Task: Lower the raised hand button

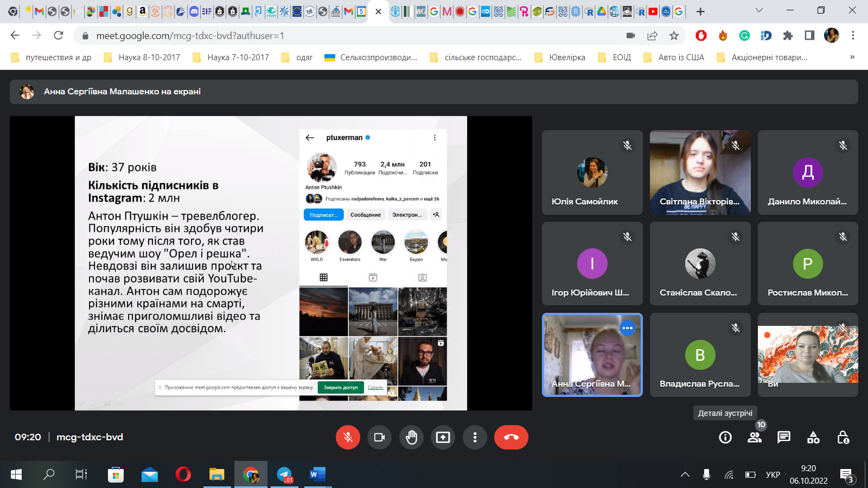Action: click(x=411, y=437)
